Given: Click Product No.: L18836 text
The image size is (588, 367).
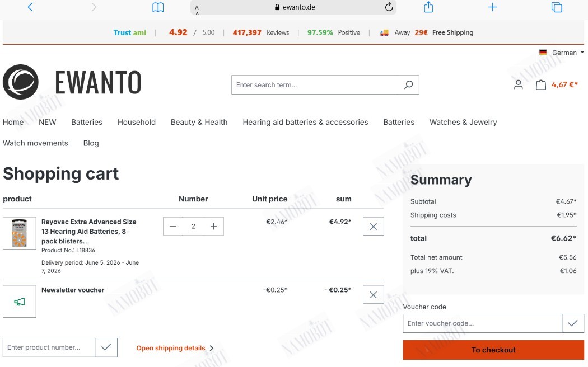Looking at the screenshot, I should point(68,250).
